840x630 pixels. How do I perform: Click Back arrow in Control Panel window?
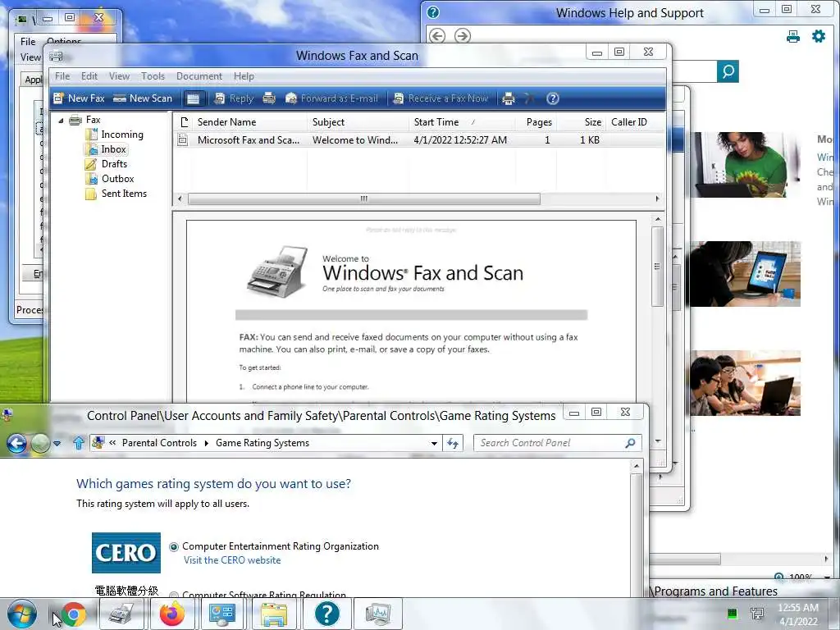pos(16,443)
